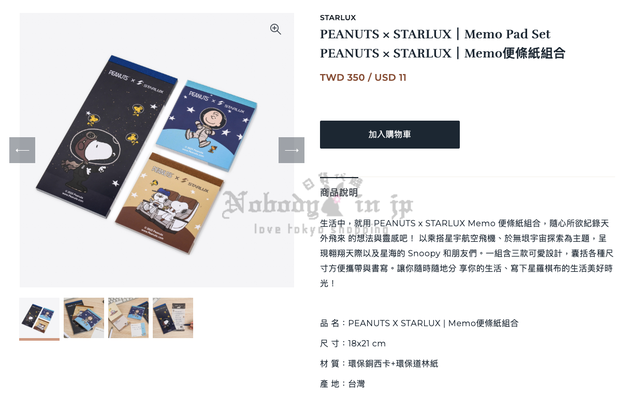Go to previous product image arrow

22,150
